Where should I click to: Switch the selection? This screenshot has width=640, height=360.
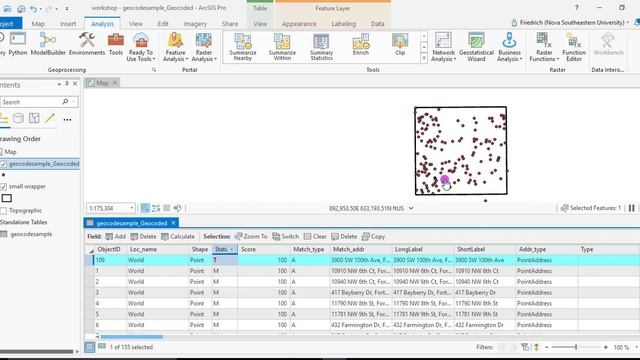pyautogui.click(x=285, y=236)
